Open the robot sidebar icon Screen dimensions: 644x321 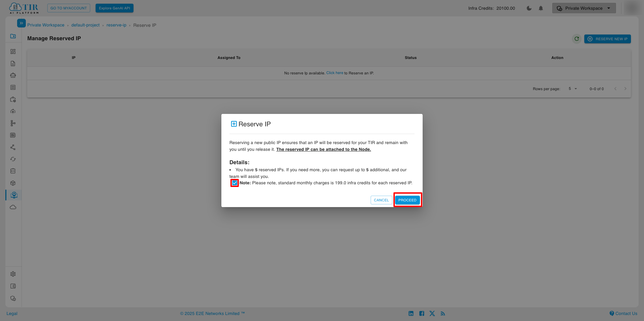13,75
